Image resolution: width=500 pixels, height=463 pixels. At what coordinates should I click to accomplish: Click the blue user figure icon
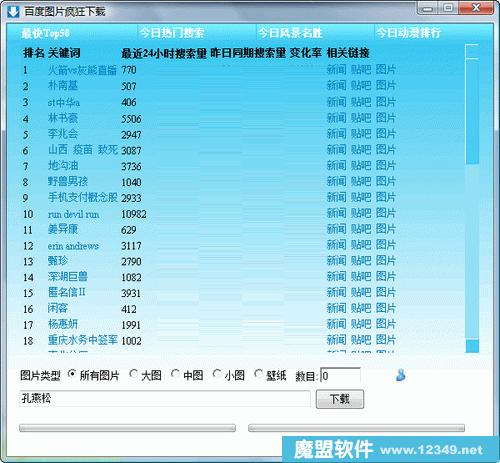click(401, 375)
